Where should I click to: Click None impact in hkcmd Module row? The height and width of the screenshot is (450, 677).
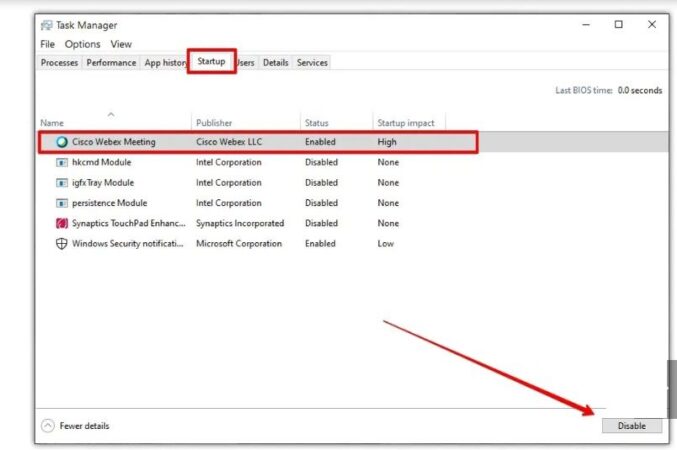[x=388, y=162]
